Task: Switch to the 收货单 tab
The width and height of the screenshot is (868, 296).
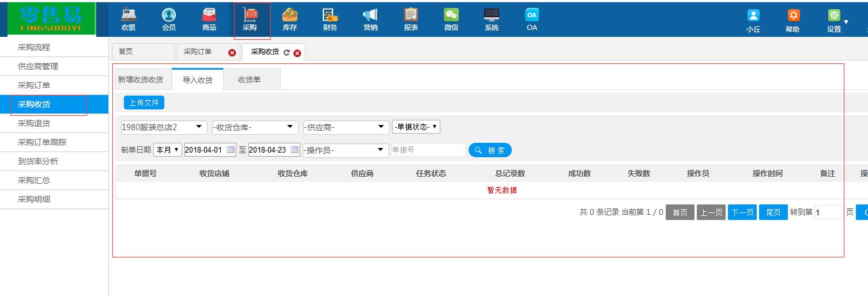Action: tap(249, 79)
